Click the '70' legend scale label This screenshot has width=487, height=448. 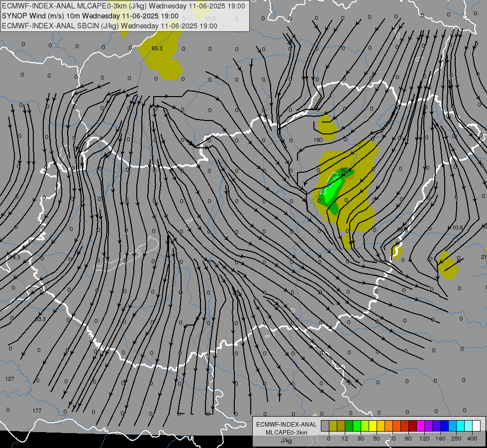click(x=392, y=439)
